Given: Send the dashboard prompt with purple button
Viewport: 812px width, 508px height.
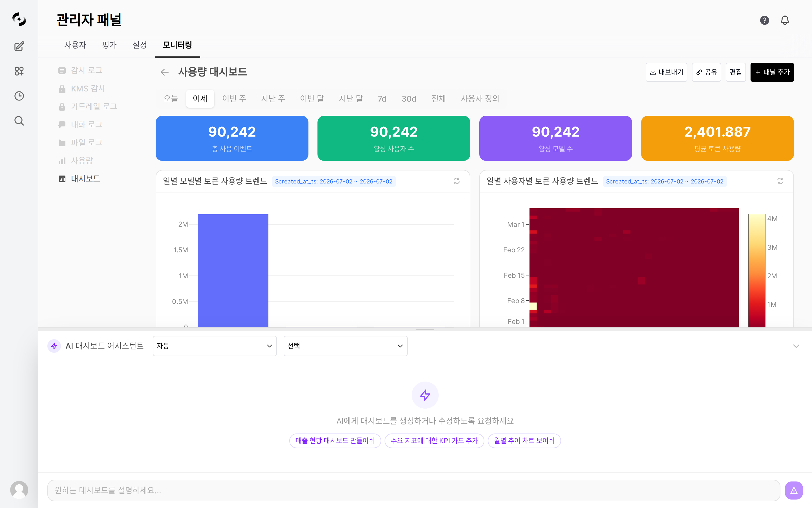Looking at the screenshot, I should tap(794, 490).
